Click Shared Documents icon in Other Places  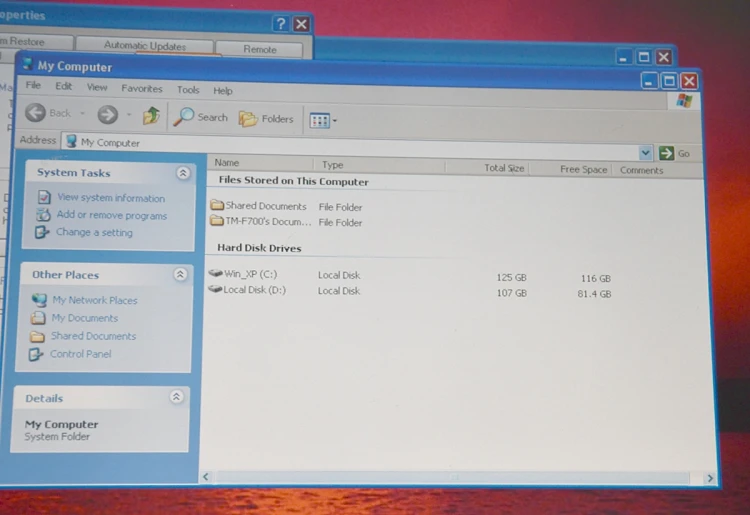click(37, 336)
